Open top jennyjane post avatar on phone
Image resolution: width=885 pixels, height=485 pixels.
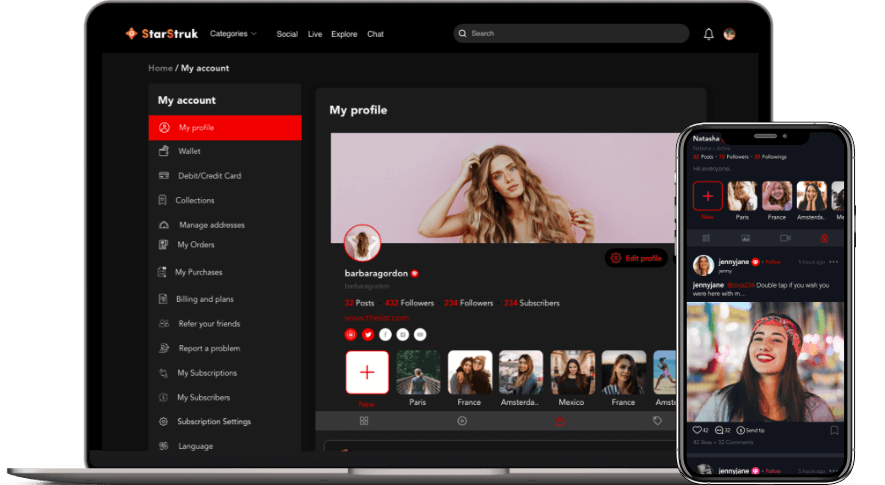tap(703, 264)
